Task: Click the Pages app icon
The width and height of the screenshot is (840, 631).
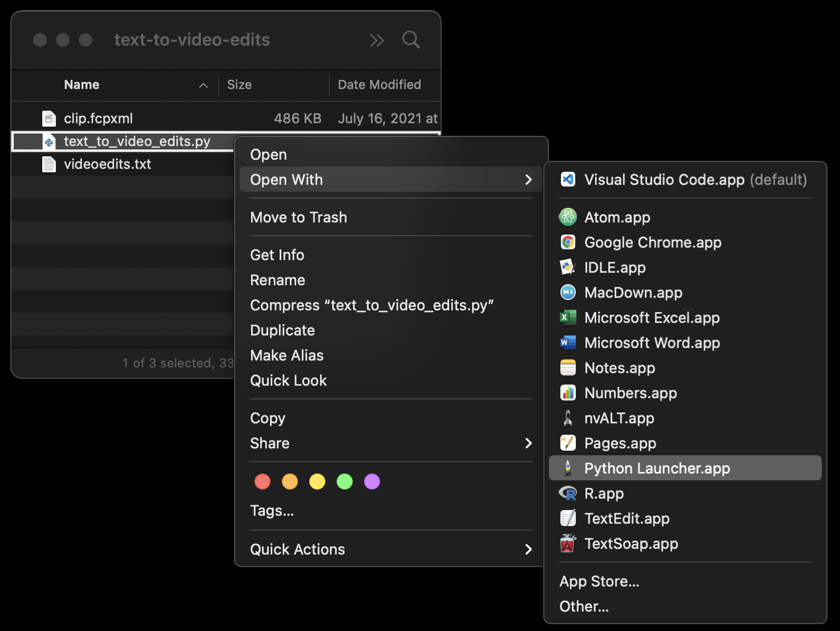Action: tap(568, 443)
